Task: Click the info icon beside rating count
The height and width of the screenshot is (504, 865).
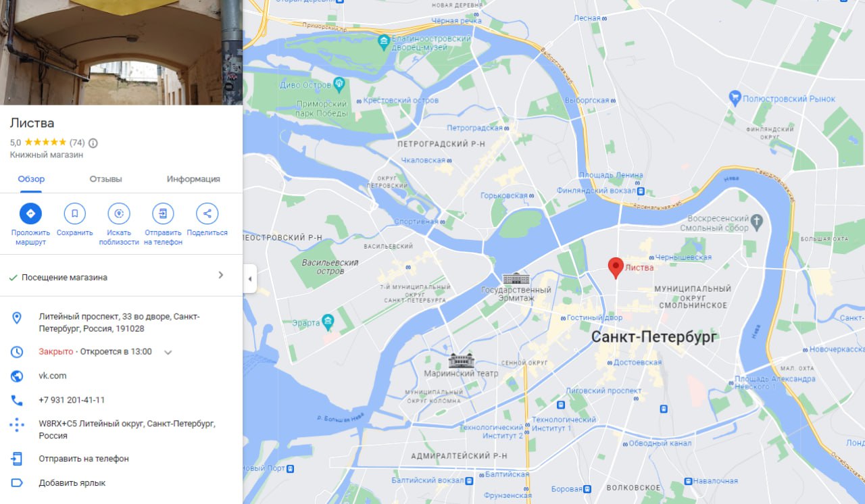Action: click(93, 143)
